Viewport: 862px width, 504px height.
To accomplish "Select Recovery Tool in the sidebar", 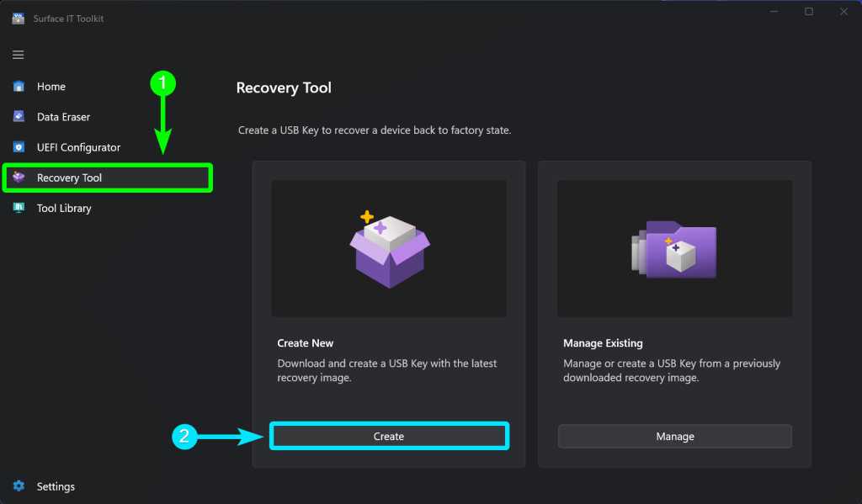I will click(x=108, y=178).
